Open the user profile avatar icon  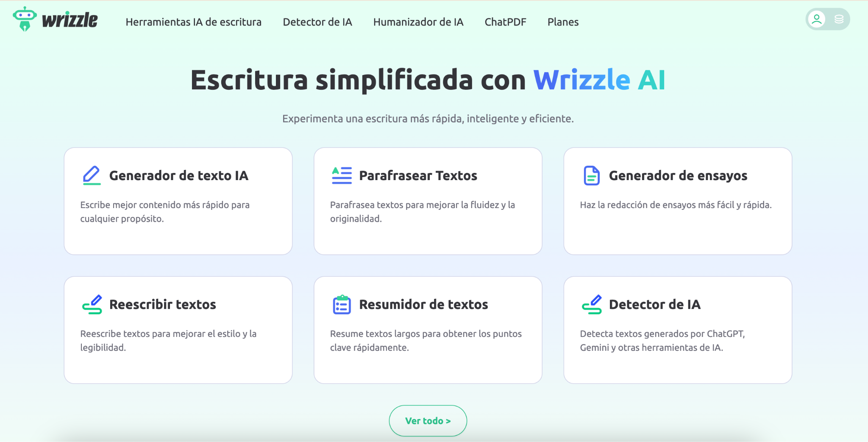pyautogui.click(x=817, y=19)
